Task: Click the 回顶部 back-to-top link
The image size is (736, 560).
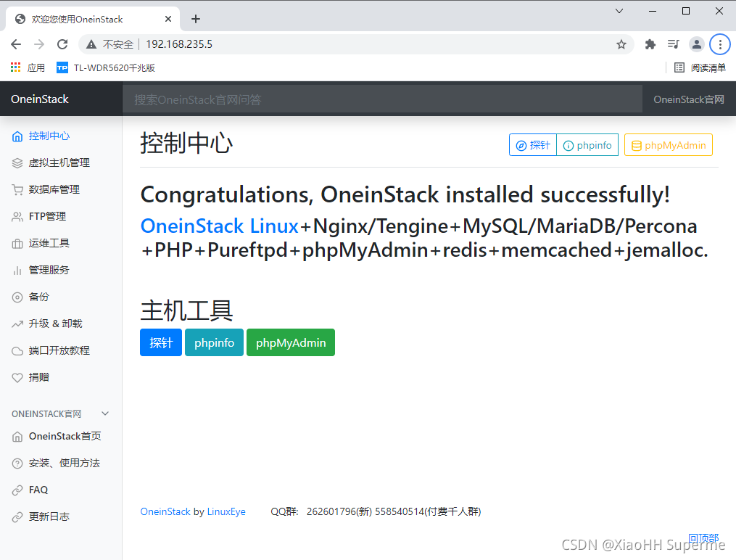Action: 703,538
